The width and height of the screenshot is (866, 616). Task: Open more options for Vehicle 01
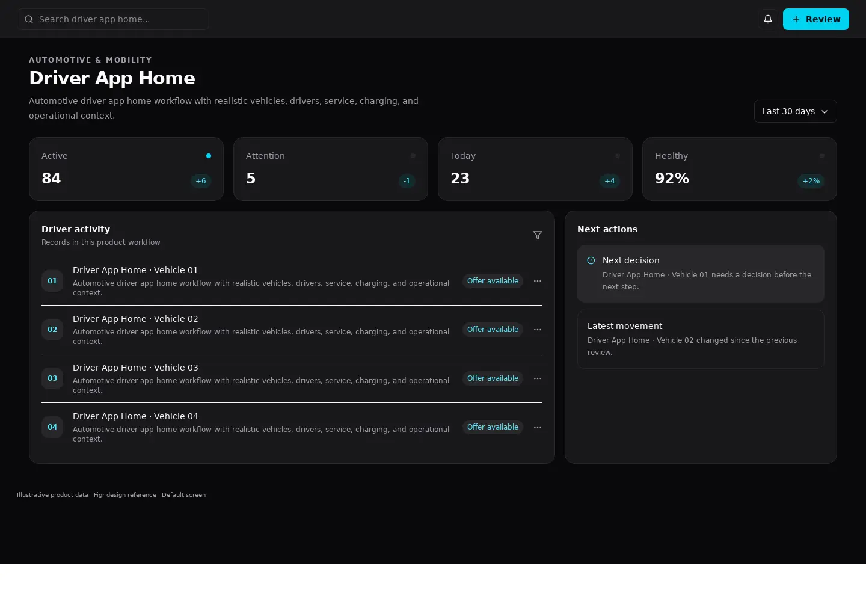click(538, 281)
